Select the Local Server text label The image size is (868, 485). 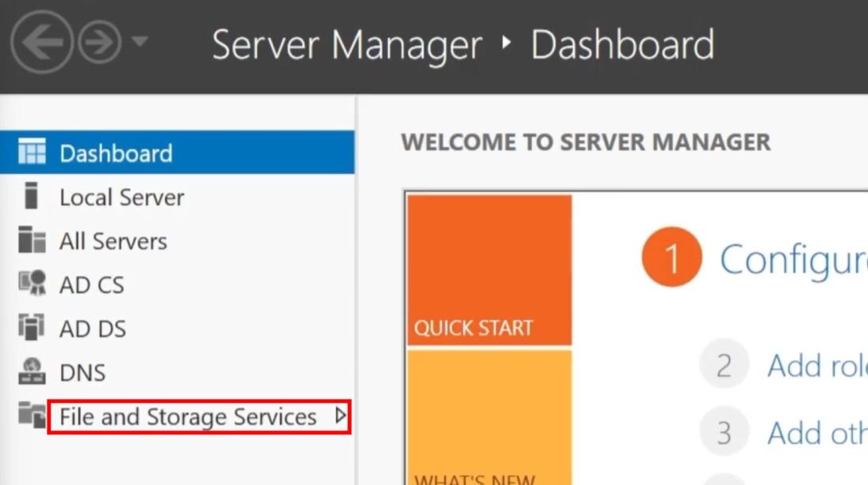(x=122, y=197)
